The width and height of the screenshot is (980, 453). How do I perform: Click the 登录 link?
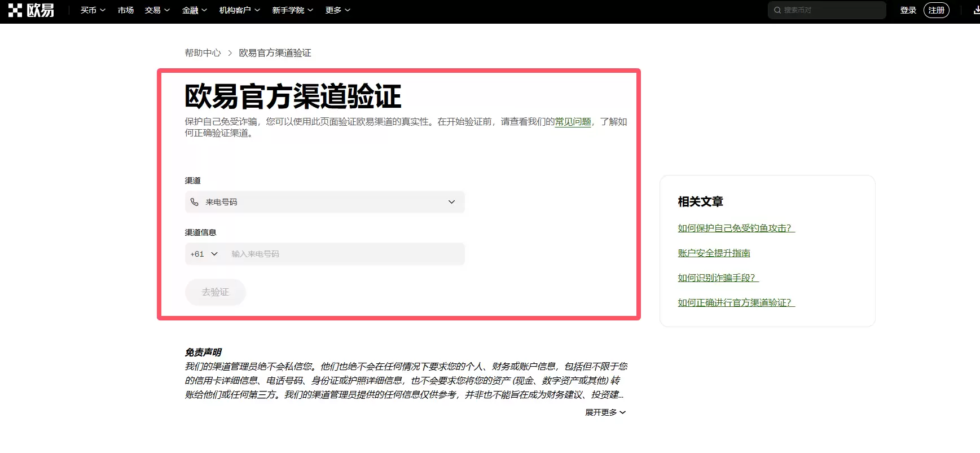pos(908,10)
